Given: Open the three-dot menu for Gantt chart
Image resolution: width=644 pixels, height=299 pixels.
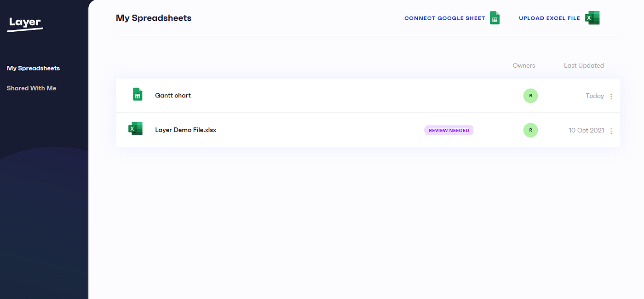Looking at the screenshot, I should (611, 96).
